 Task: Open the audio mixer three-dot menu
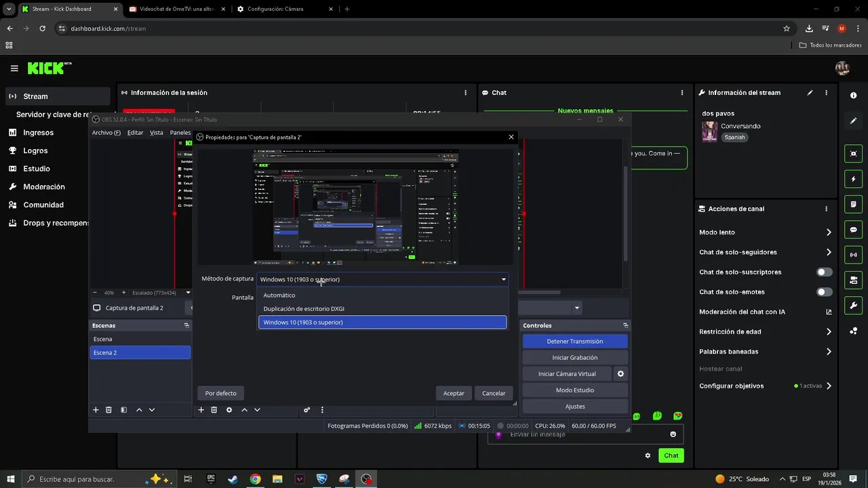tap(322, 410)
